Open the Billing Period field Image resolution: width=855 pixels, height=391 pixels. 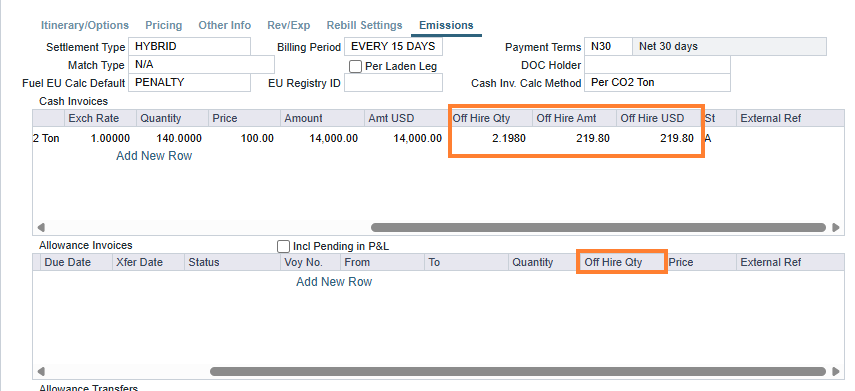click(393, 46)
